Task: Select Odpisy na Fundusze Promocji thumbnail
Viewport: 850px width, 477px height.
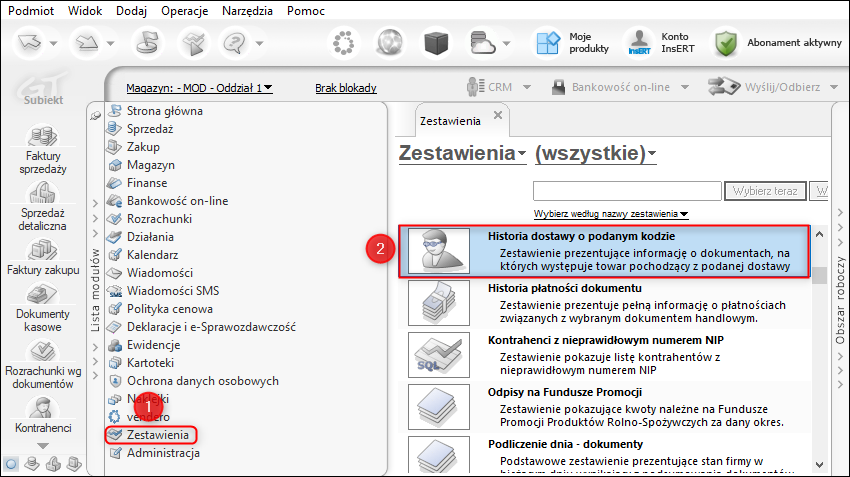Action: click(x=439, y=407)
